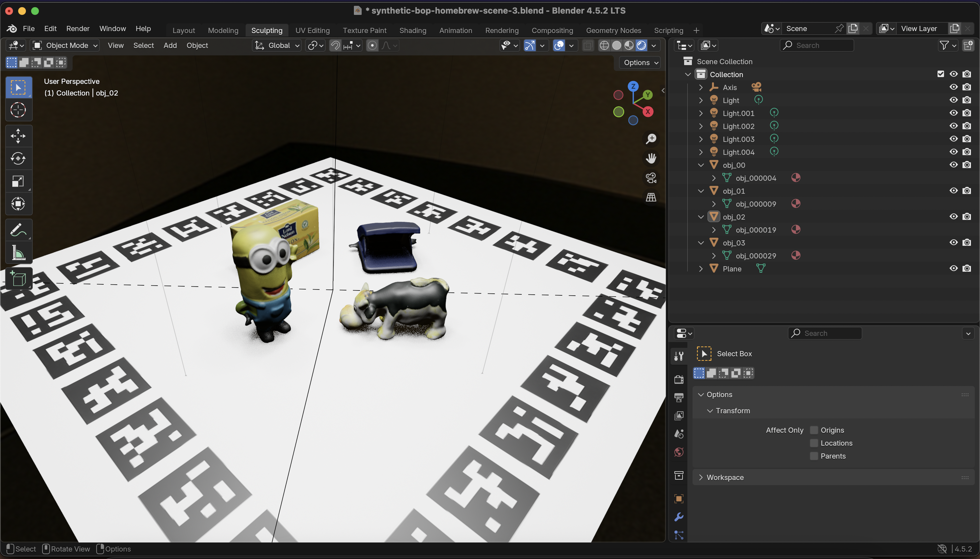Disable render visibility for the Plane
980x559 pixels.
point(967,268)
